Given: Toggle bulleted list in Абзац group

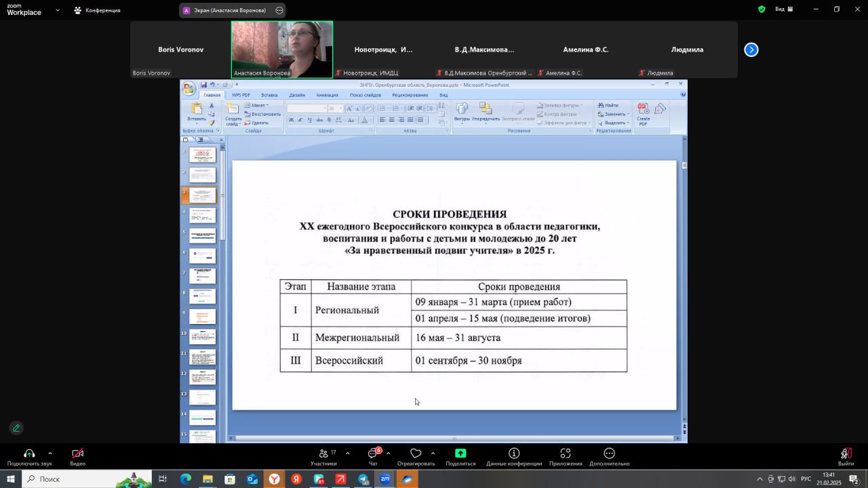Looking at the screenshot, I should click(x=383, y=108).
